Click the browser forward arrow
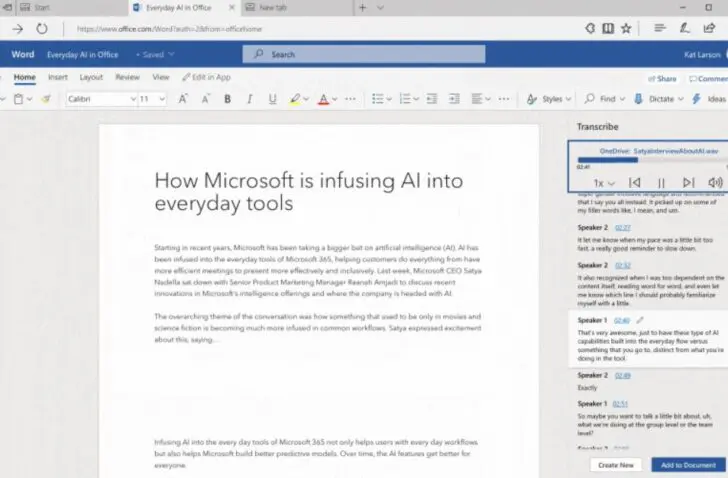Screen dimensions: 728x478 click(18, 29)
